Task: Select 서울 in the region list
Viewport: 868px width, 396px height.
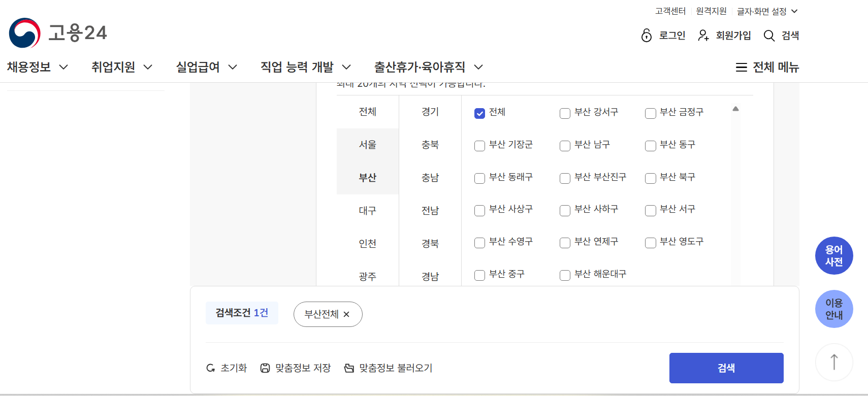Action: point(368,145)
